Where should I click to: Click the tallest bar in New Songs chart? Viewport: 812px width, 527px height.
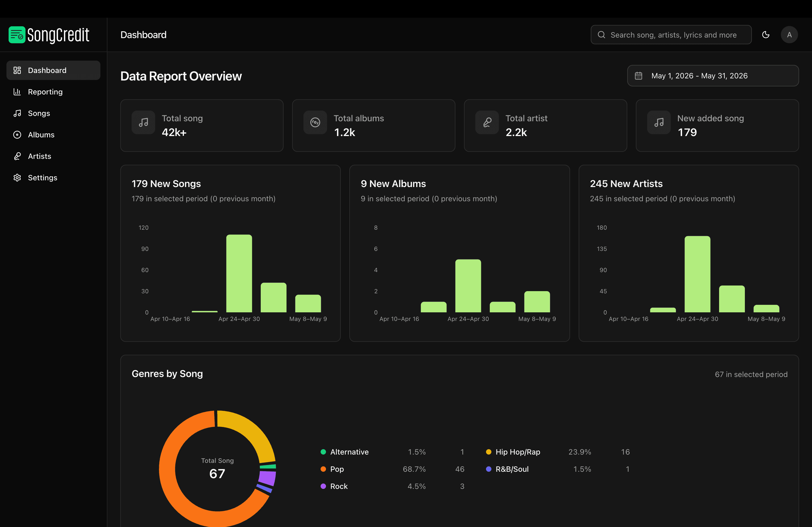(x=239, y=273)
